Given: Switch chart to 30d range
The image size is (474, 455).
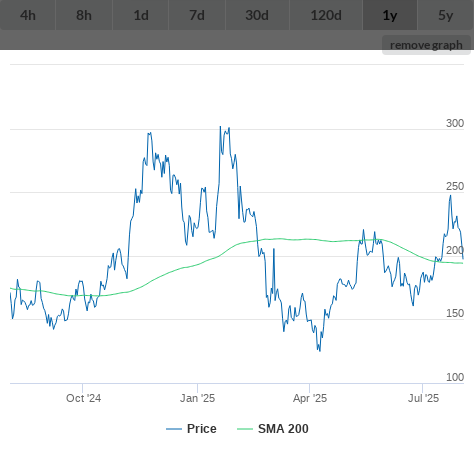Looking at the screenshot, I should pos(257,15).
